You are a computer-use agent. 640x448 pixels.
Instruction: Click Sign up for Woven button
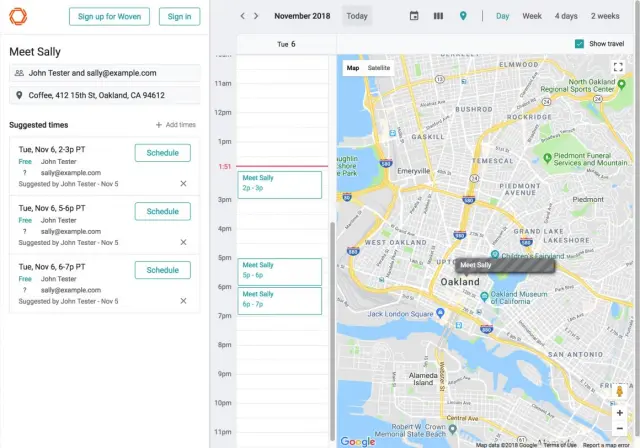pos(109,16)
